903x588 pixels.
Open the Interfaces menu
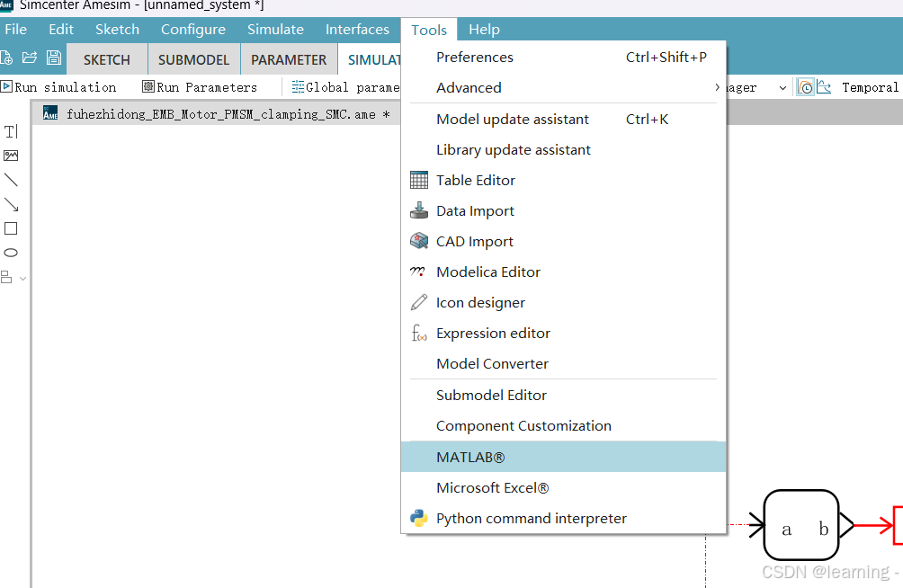coord(357,30)
